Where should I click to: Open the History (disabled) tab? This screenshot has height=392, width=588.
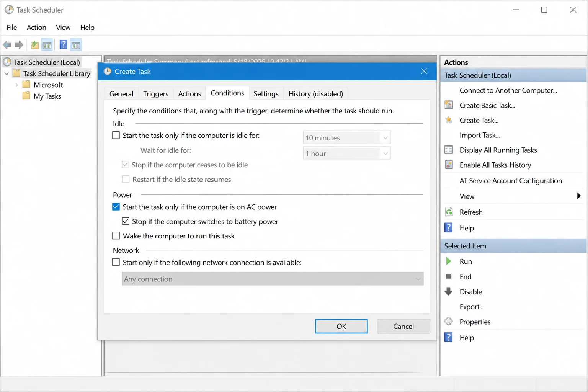316,94
